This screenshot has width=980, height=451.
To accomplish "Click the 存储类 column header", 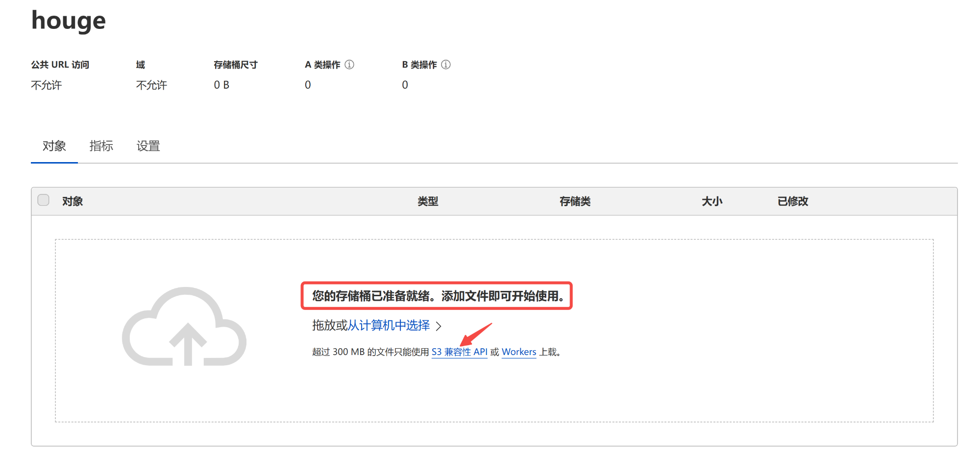I will pyautogui.click(x=575, y=201).
